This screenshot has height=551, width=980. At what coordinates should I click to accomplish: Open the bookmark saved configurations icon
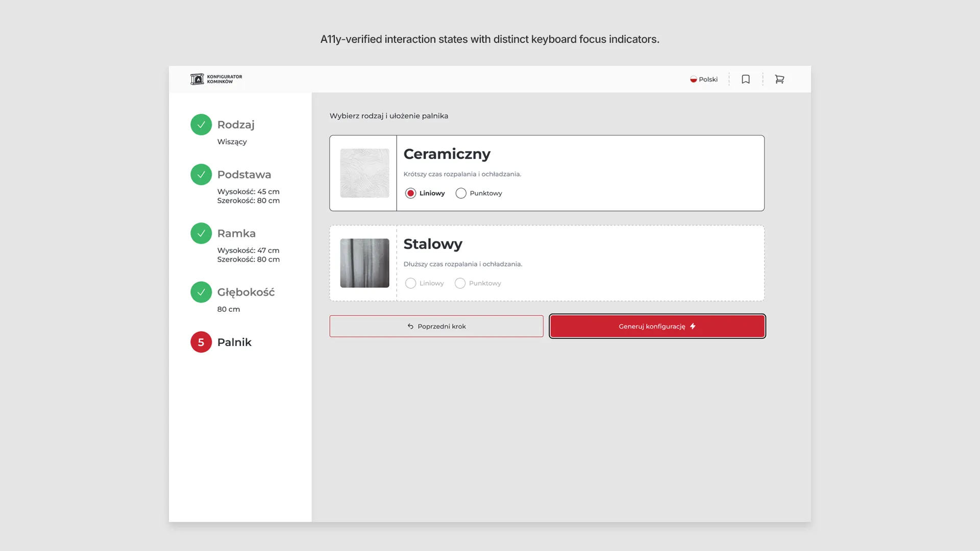pyautogui.click(x=746, y=79)
